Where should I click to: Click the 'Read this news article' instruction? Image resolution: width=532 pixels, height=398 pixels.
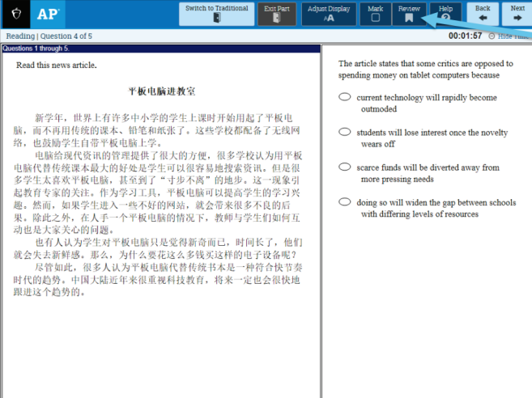[x=56, y=66]
